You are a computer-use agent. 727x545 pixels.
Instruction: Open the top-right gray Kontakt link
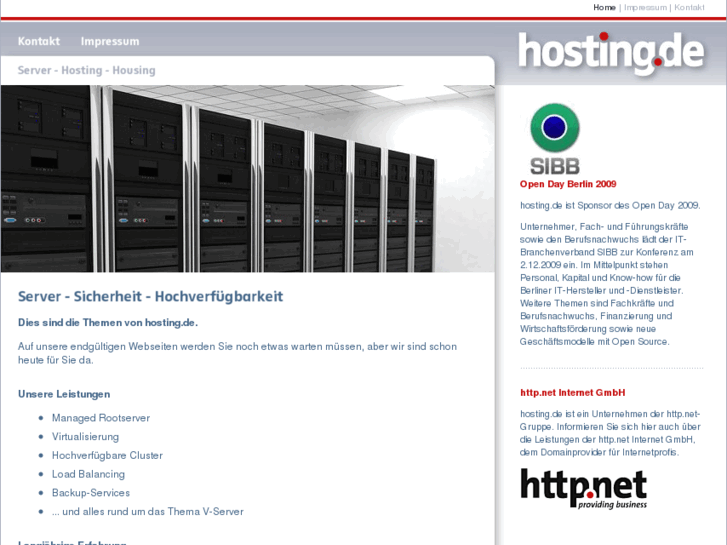[x=689, y=7]
